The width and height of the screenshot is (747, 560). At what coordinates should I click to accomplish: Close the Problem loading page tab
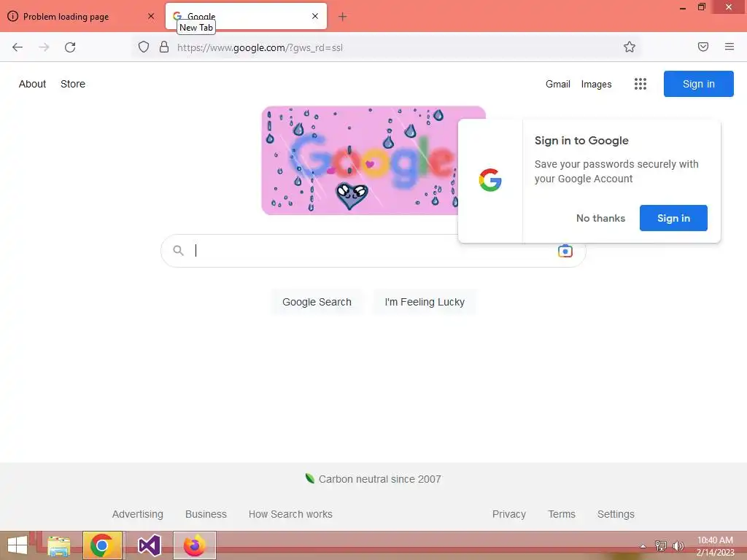click(151, 16)
